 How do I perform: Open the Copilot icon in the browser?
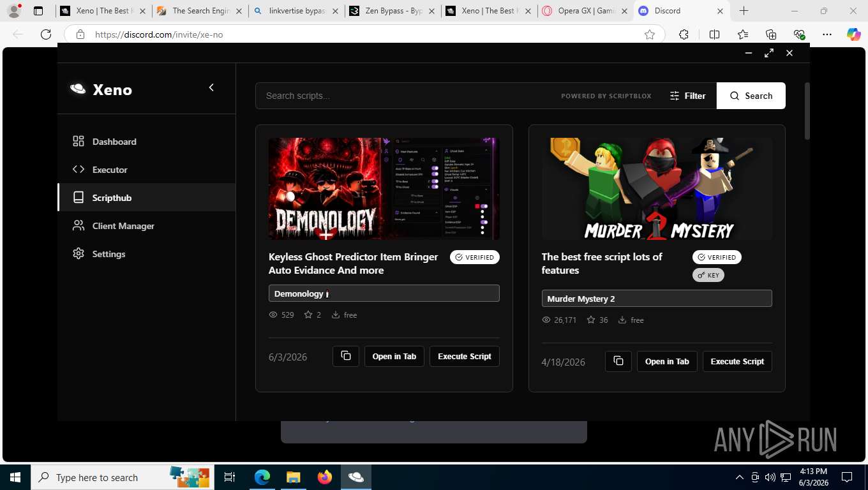(x=853, y=34)
